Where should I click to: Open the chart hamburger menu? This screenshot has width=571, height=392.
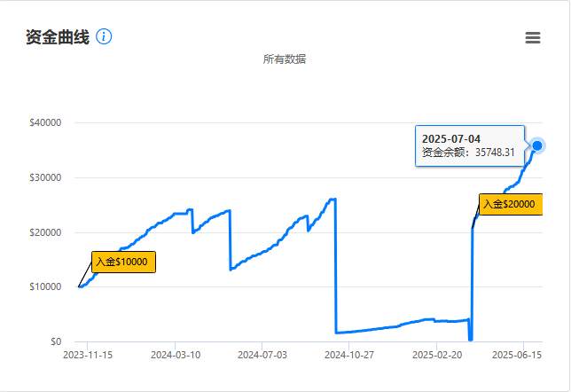(x=533, y=37)
